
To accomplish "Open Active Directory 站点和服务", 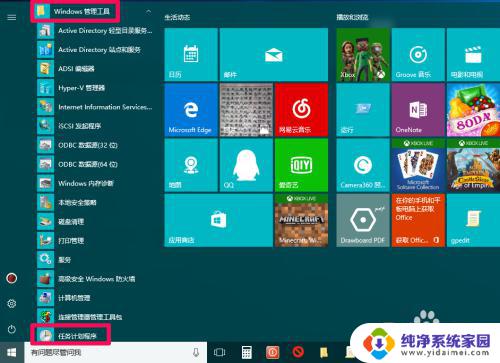I will click(95, 50).
